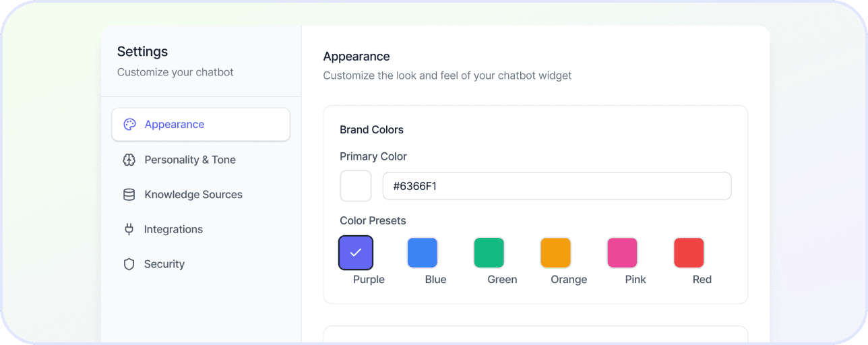
Task: Select the Pink color preset
Action: (x=623, y=253)
